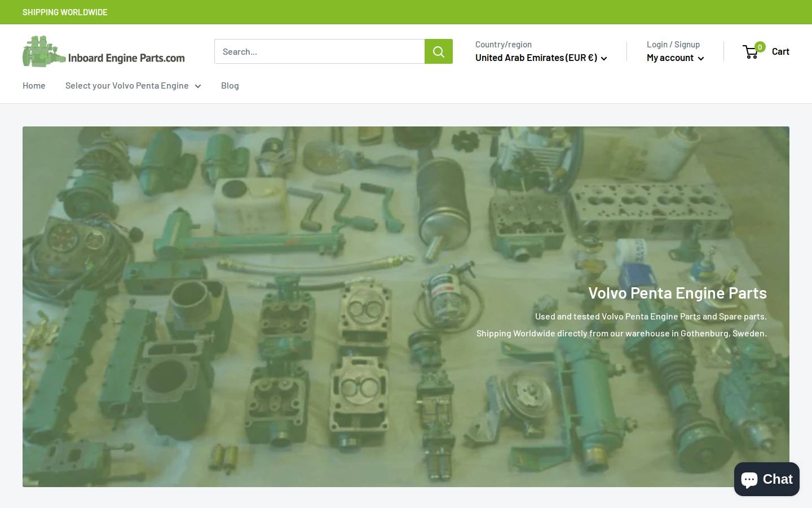The height and width of the screenshot is (508, 812).
Task: Click the Volvo Penta Engine Parts heading
Action: click(677, 292)
